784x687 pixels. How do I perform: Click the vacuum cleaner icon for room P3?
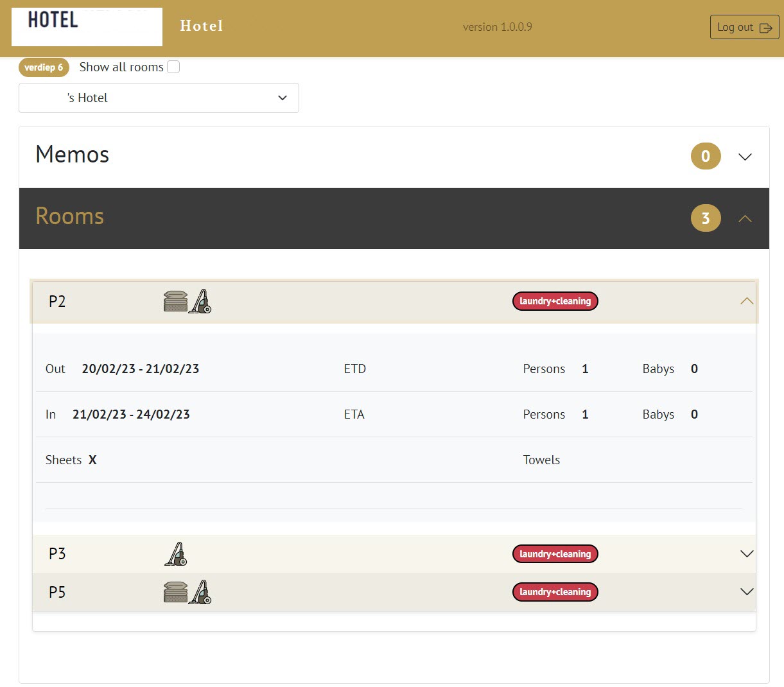point(176,554)
